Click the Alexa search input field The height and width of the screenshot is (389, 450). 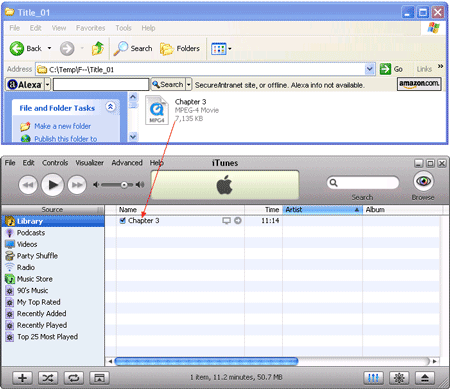point(101,85)
